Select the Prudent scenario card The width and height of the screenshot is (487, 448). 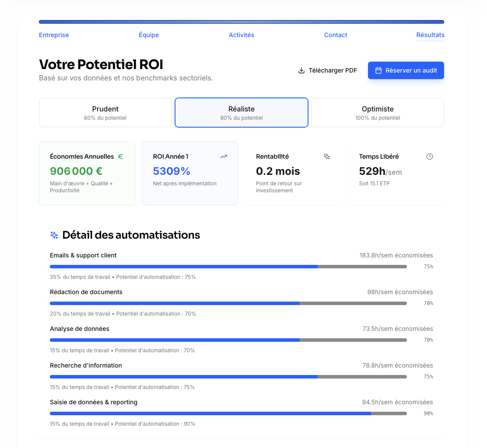(x=105, y=112)
